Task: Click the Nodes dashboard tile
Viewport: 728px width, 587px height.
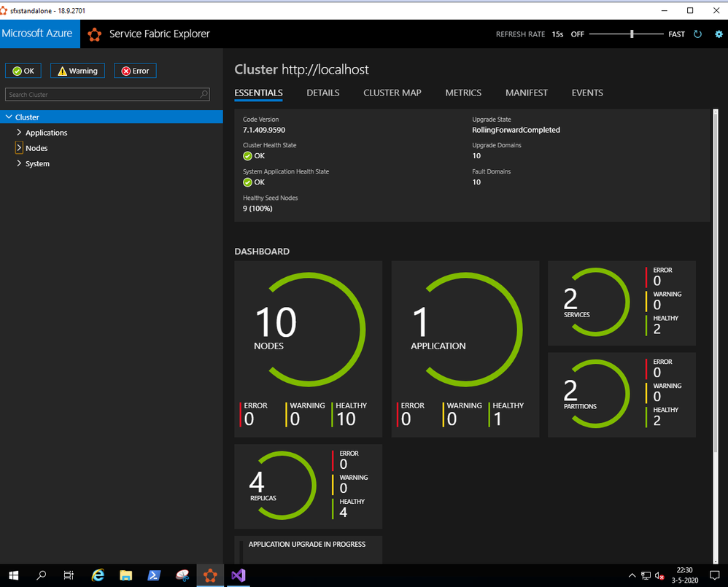Action: pos(308,349)
